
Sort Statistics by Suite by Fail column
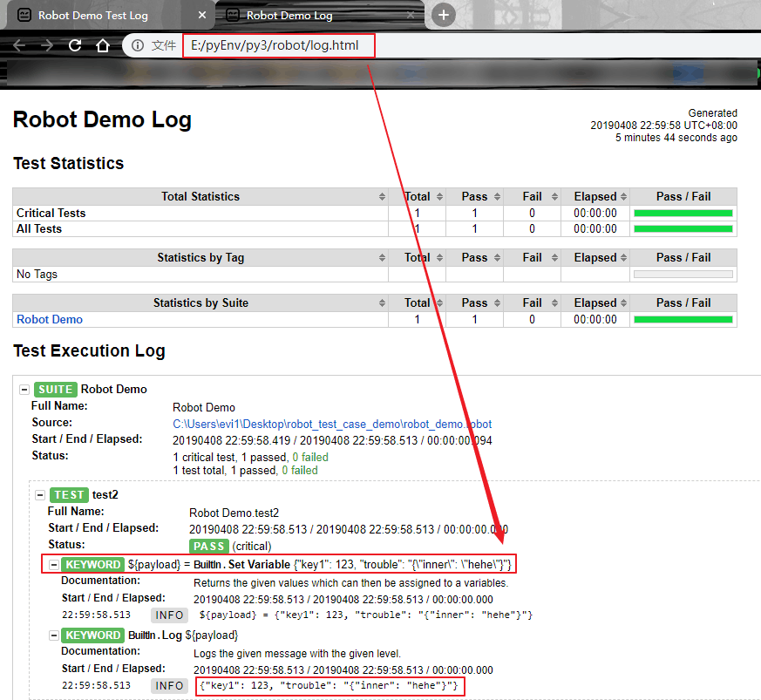click(x=532, y=302)
